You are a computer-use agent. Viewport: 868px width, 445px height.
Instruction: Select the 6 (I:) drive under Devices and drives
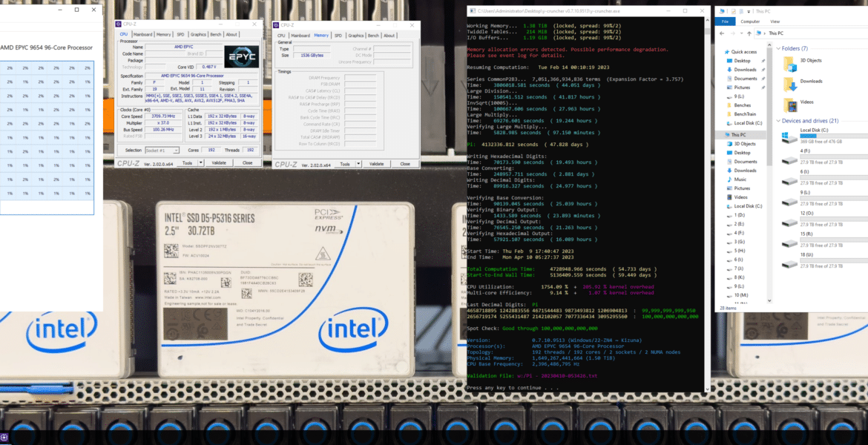824,177
